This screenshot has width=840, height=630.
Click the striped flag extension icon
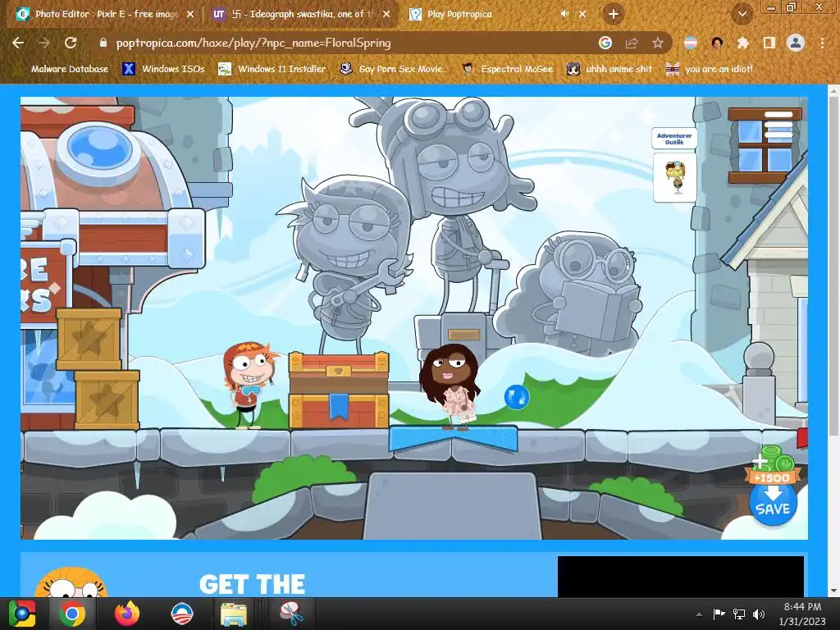pyautogui.click(x=691, y=43)
